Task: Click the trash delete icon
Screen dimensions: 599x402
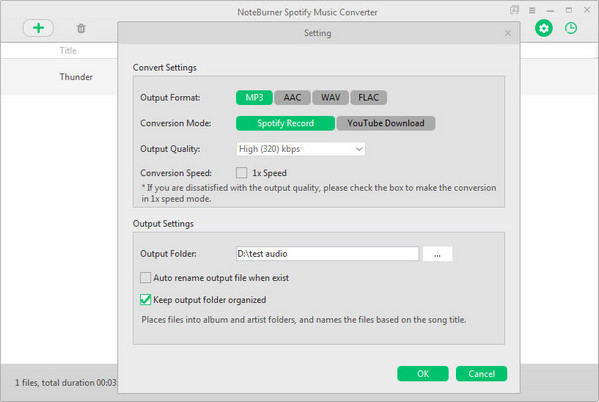Action: (x=81, y=28)
